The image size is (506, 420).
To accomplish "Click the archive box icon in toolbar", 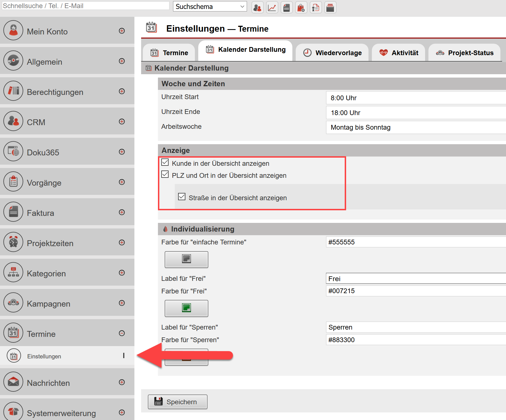I will (330, 8).
